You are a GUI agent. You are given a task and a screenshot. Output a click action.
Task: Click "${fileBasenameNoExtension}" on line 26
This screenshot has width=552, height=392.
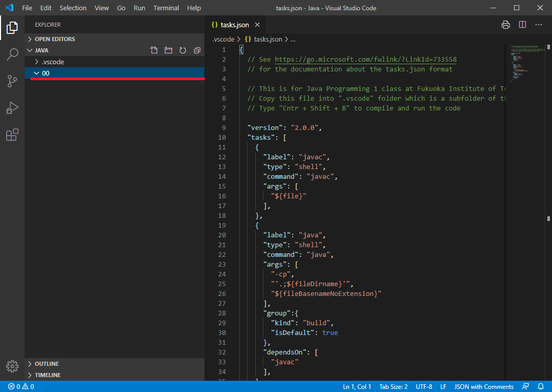coord(326,293)
